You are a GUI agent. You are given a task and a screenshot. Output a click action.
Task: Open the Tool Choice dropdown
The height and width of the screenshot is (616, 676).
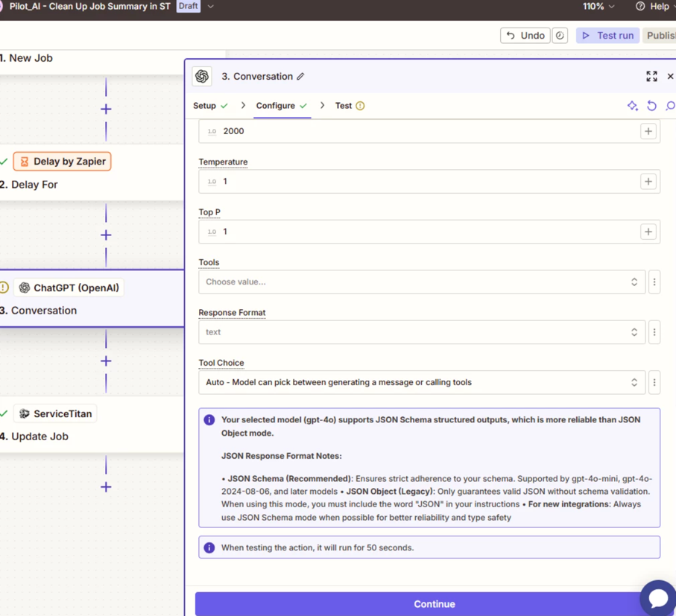tap(422, 382)
